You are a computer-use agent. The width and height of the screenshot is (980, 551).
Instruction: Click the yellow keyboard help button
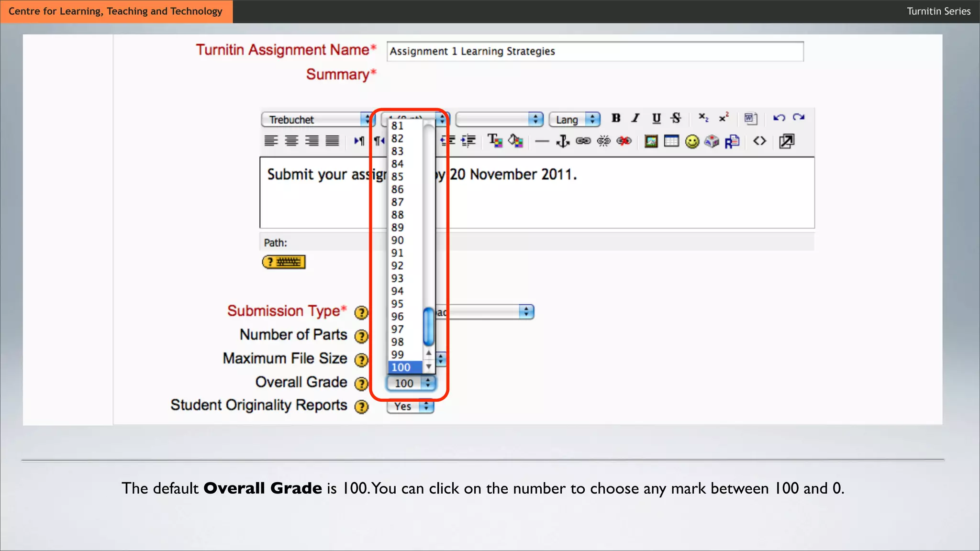[x=284, y=262]
